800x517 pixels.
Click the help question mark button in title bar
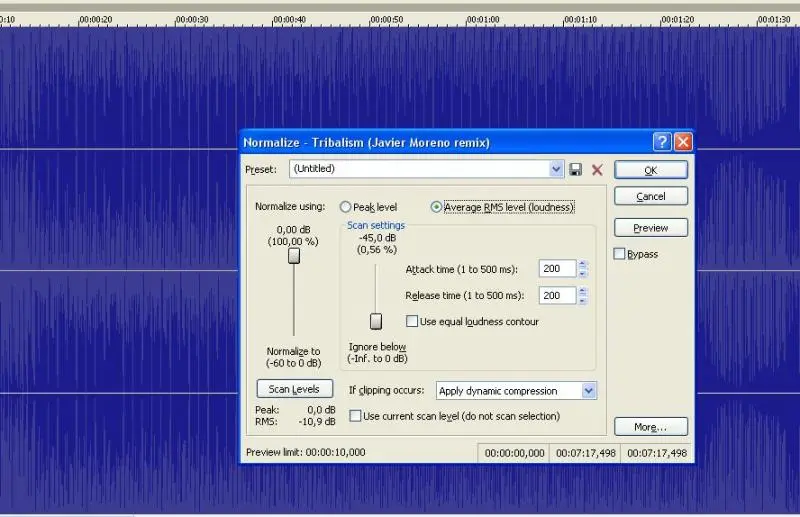click(x=662, y=142)
